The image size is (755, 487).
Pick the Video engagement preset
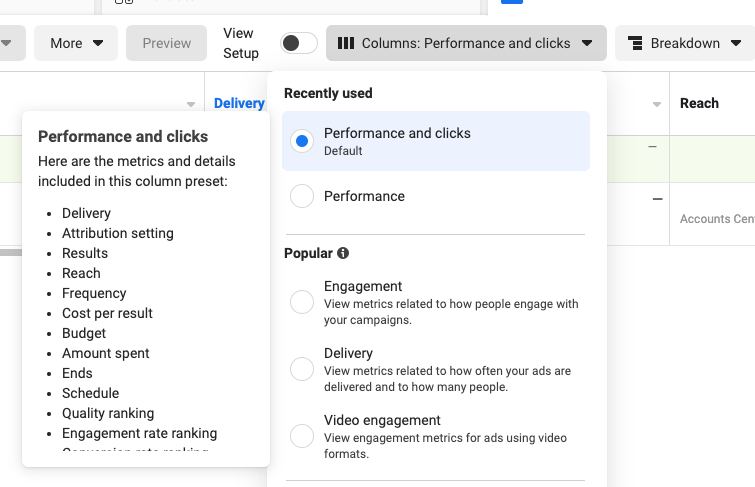[302, 436]
